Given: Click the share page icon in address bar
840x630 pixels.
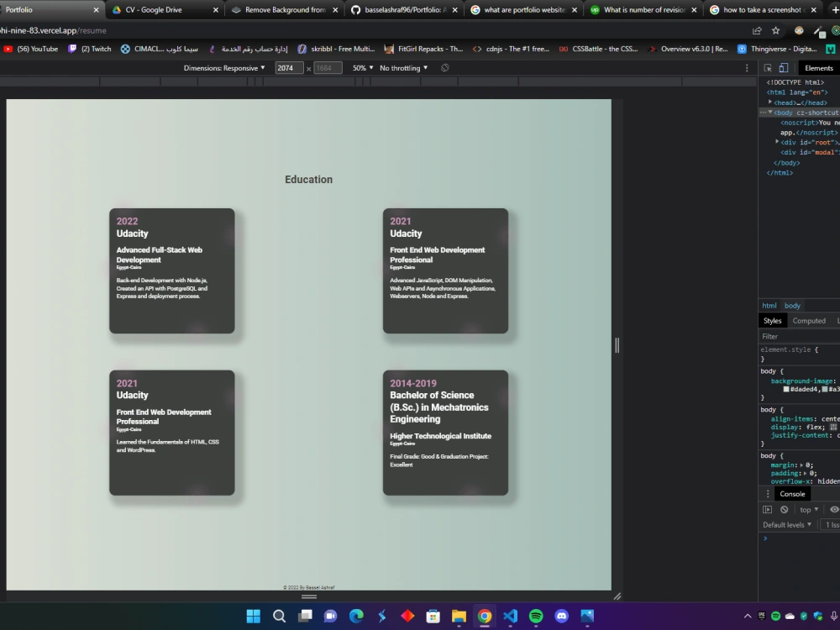Looking at the screenshot, I should click(757, 30).
